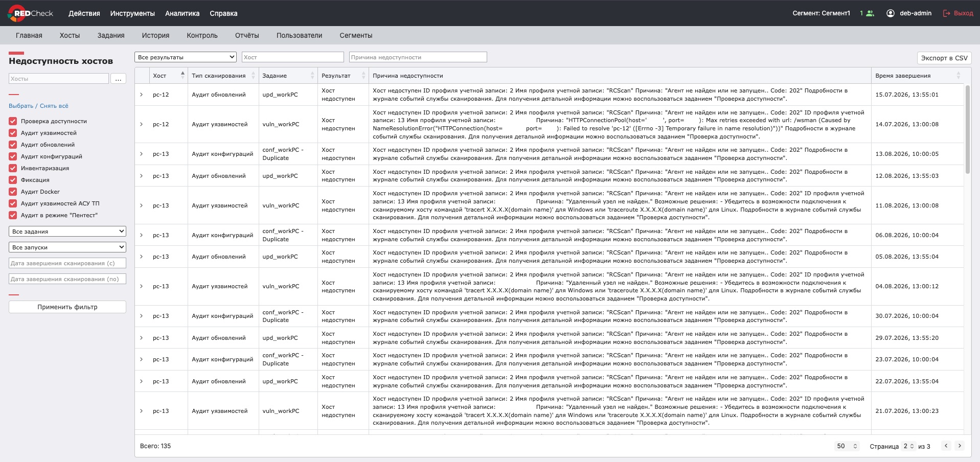Go to Пользователи tab
Image resolution: width=980 pixels, height=462 pixels.
(x=299, y=35)
